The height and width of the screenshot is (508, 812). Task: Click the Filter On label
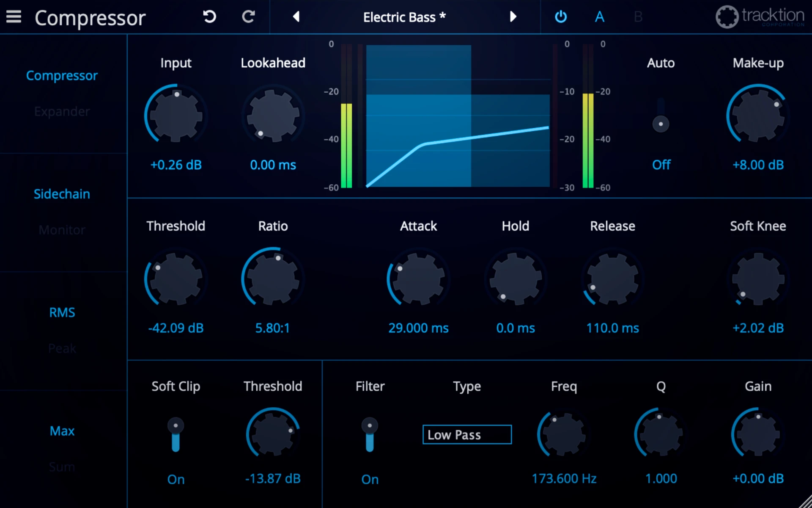pyautogui.click(x=370, y=479)
